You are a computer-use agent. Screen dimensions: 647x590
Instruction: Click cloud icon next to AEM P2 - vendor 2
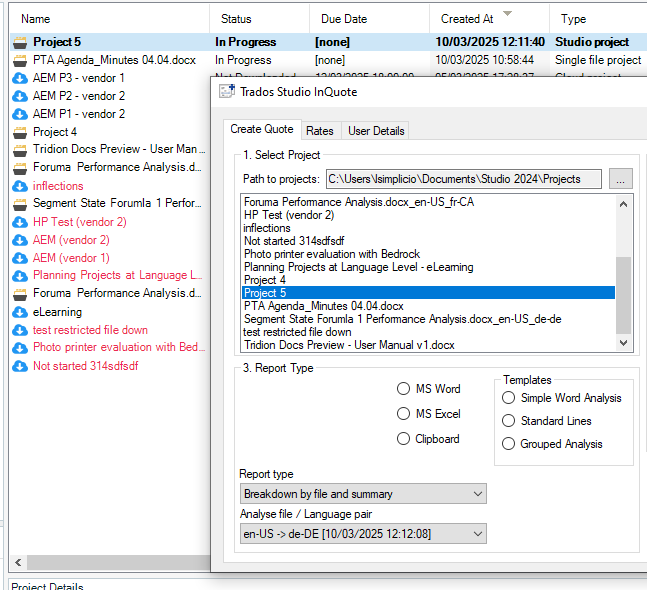20,96
